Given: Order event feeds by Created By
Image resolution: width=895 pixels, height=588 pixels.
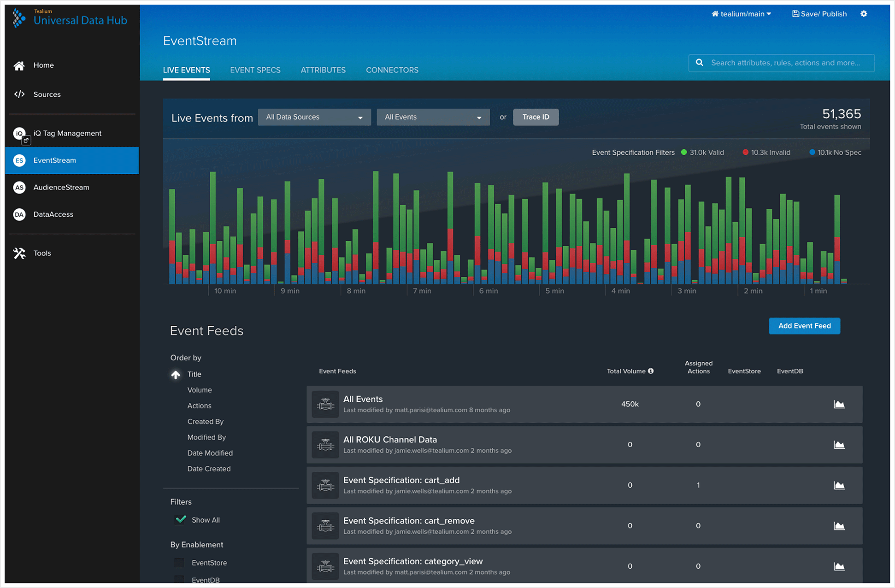Looking at the screenshot, I should tap(205, 421).
